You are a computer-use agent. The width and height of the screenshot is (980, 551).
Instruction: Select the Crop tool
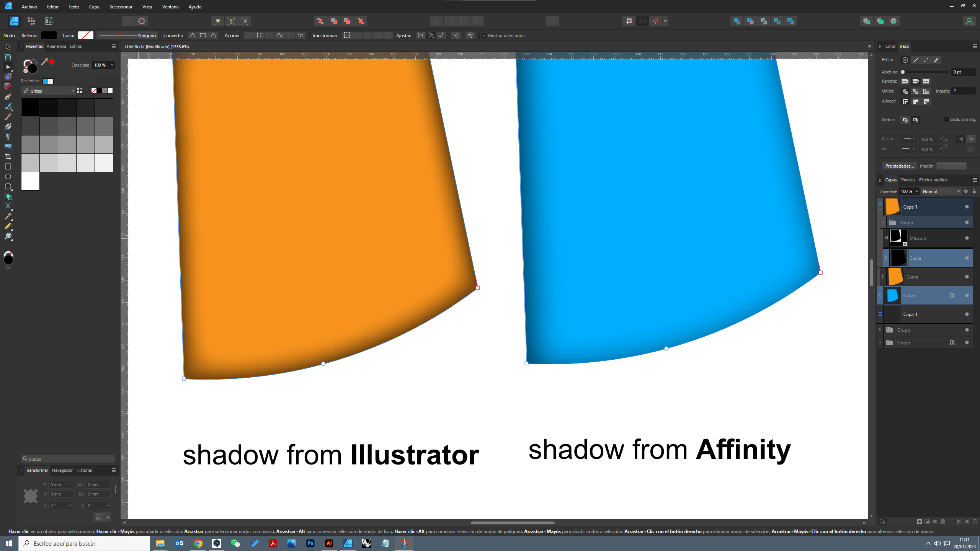click(x=8, y=156)
